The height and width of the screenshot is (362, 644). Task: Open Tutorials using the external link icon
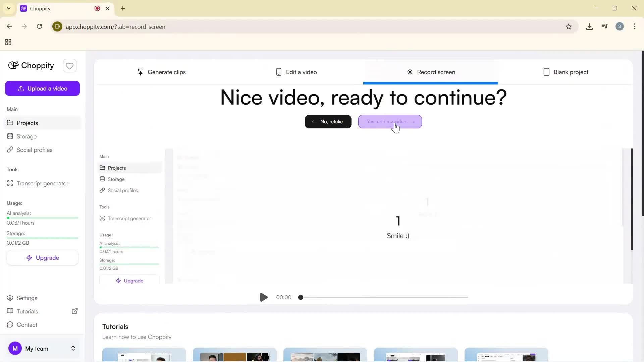pyautogui.click(x=74, y=311)
